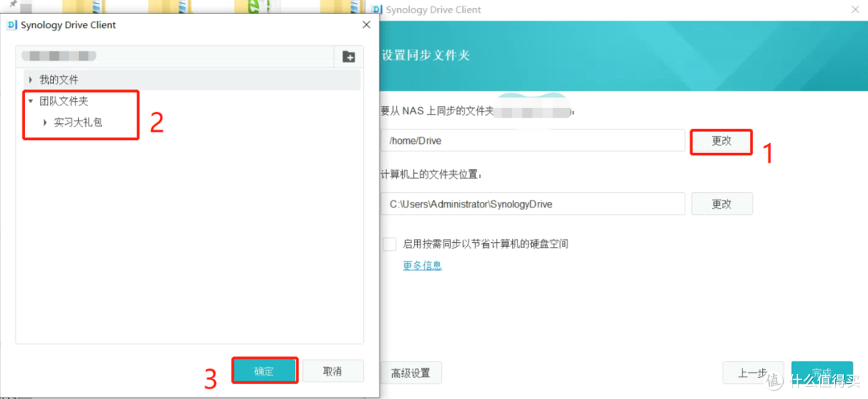
Task: Enable on-demand sync checkbox
Action: coord(391,244)
